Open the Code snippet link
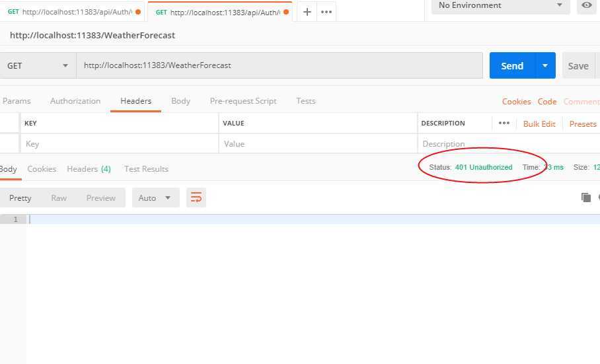 click(x=547, y=101)
